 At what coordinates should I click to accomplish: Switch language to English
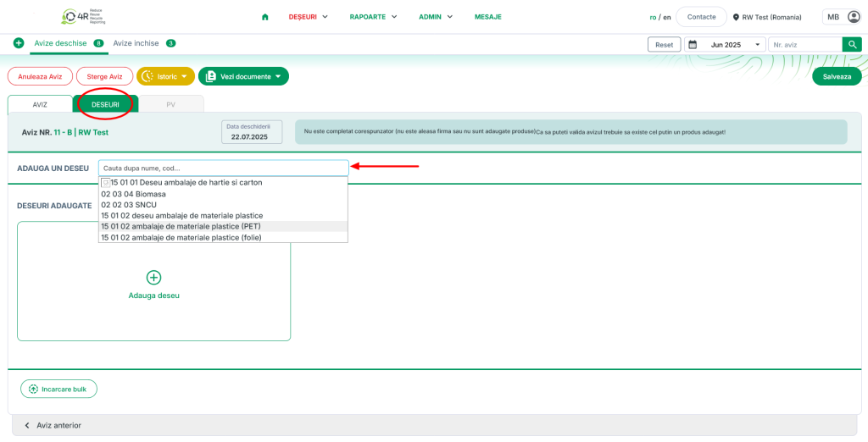pos(667,17)
